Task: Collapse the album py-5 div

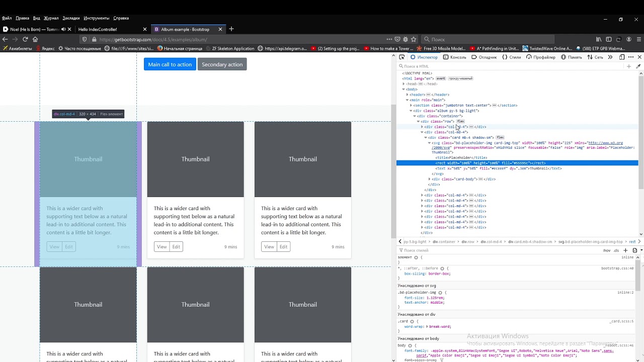Action: (411, 111)
